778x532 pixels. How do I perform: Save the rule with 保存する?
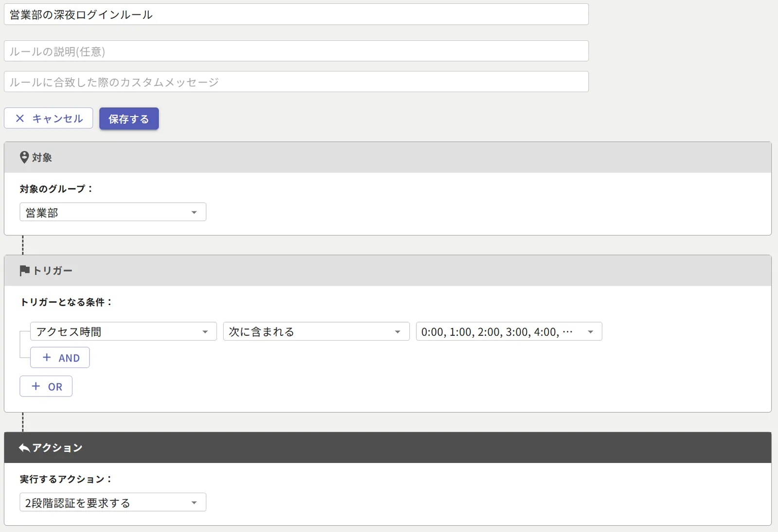(129, 119)
